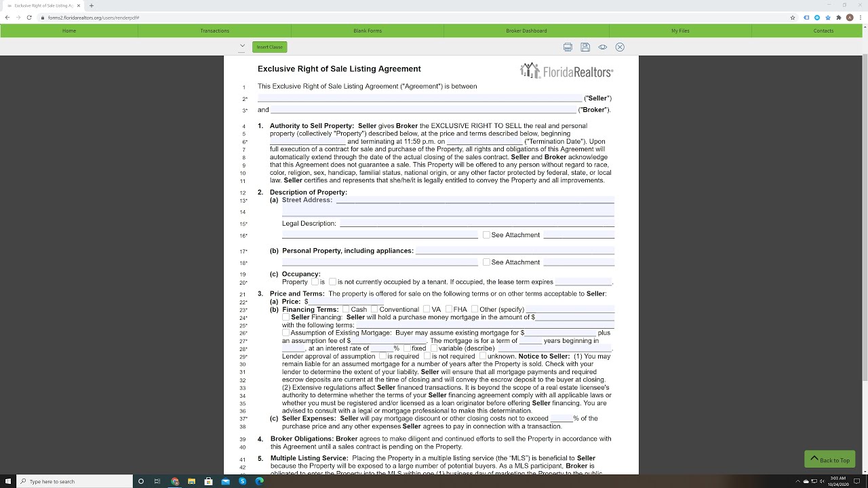The width and height of the screenshot is (868, 488).
Task: Tick the VA financing checkbox
Action: (427, 309)
